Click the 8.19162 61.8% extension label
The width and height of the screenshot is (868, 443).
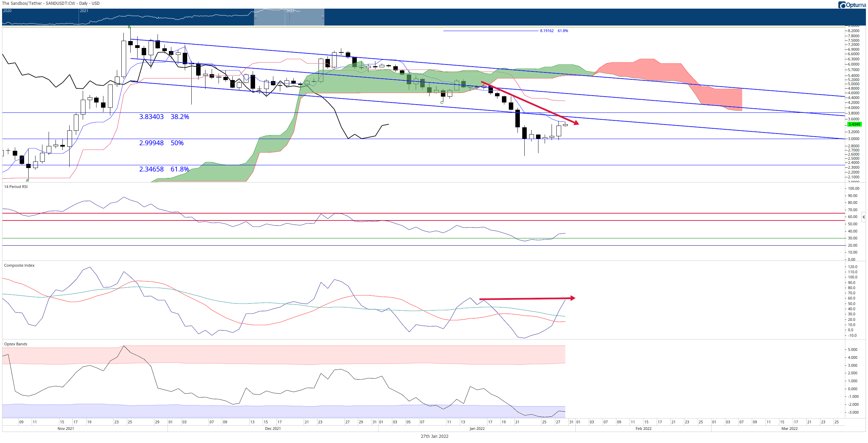(554, 31)
